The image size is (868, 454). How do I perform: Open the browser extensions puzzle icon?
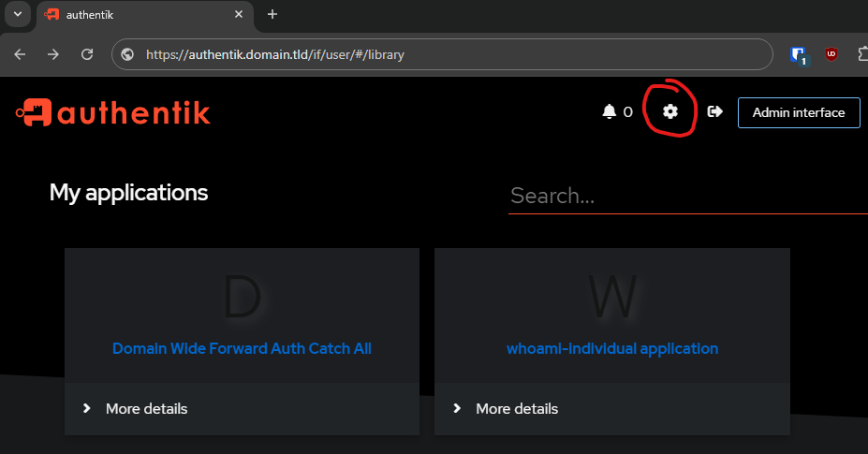(862, 54)
